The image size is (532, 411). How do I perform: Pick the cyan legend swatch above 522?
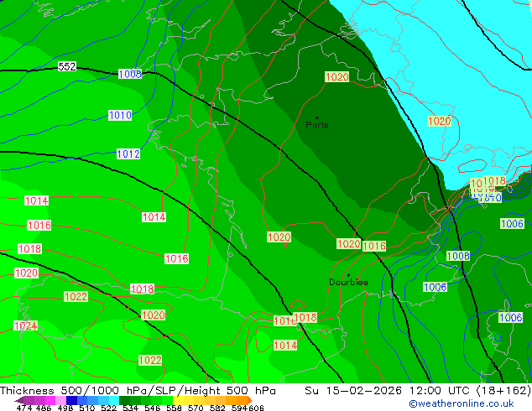pyautogui.click(x=114, y=400)
